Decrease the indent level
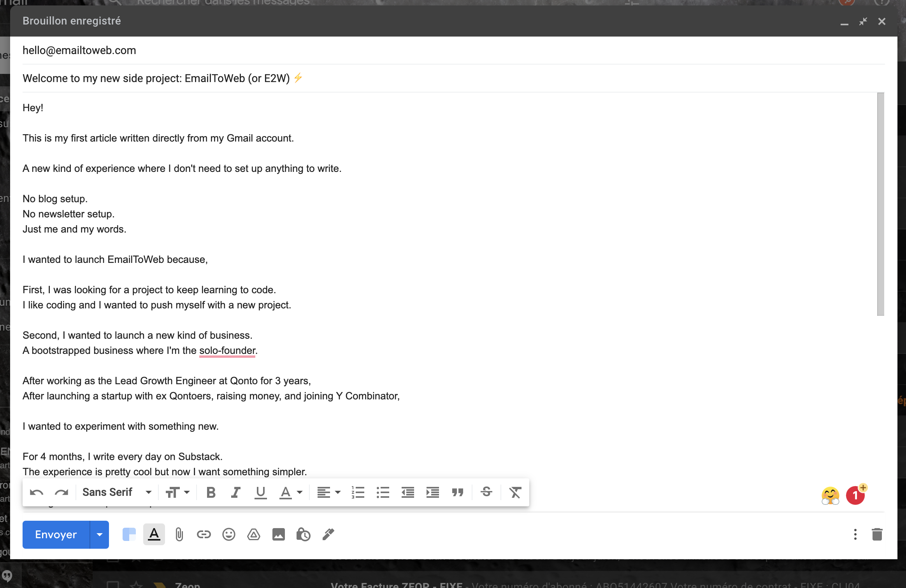 [x=407, y=492]
